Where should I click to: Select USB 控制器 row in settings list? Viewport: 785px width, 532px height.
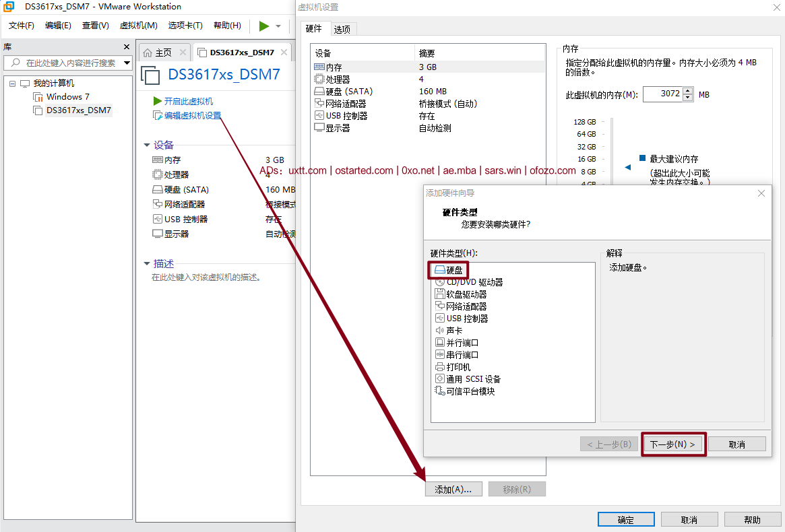428,116
